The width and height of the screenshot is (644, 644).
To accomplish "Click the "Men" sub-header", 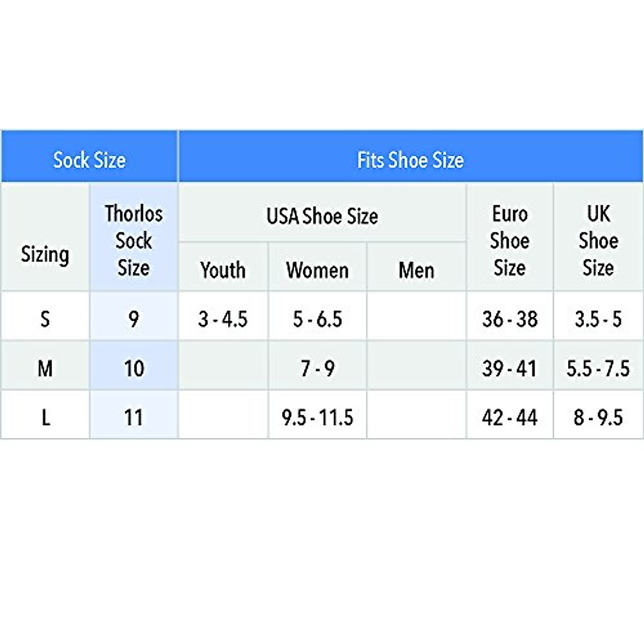I will (416, 270).
